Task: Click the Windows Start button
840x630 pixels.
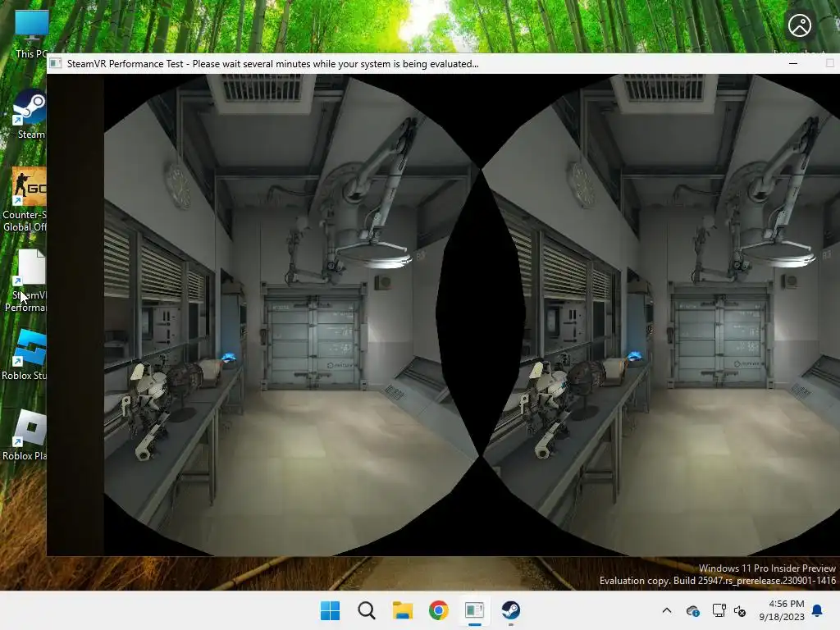Action: (330, 610)
